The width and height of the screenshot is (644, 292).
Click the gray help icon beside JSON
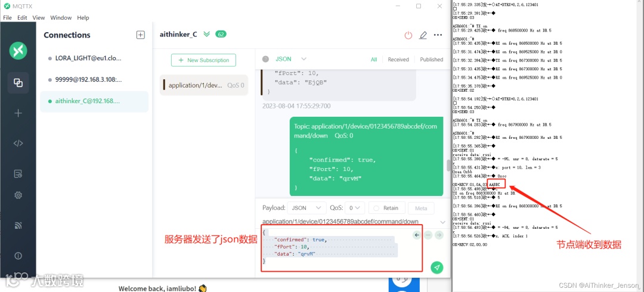point(266,59)
